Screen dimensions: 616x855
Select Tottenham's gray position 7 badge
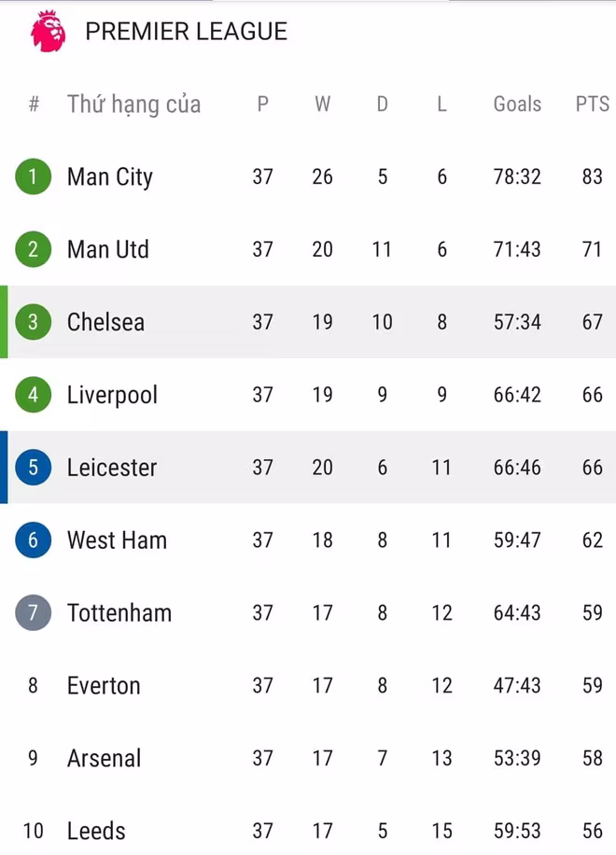pos(33,613)
